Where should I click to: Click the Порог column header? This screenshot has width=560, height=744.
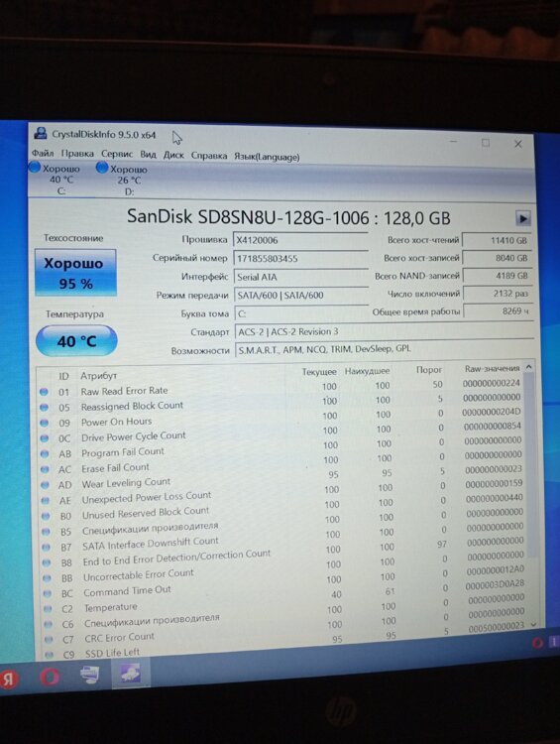pos(428,369)
